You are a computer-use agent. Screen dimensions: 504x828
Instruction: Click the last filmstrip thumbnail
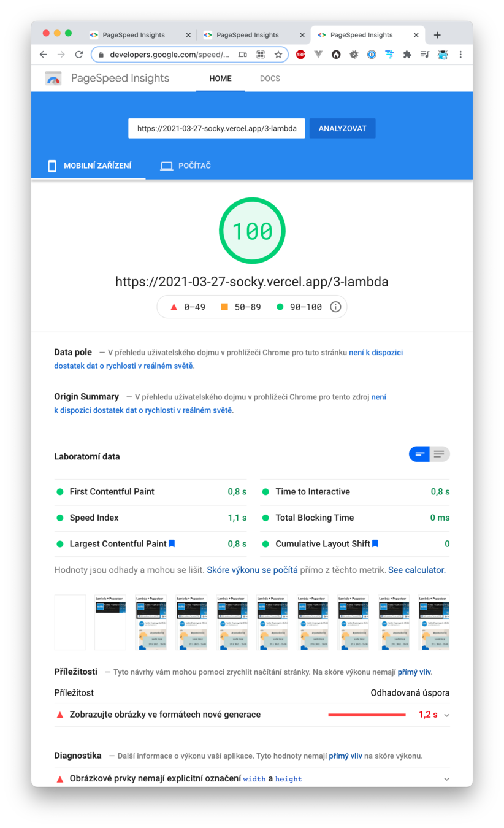point(434,622)
